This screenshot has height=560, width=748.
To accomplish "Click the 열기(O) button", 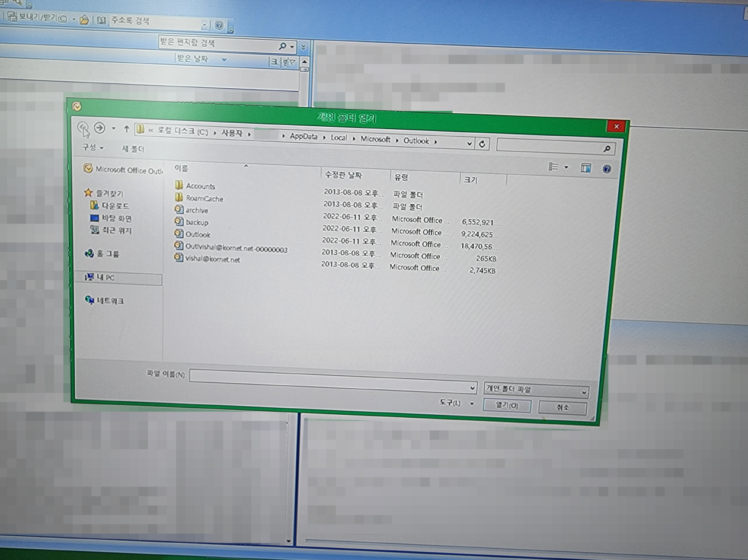I will 507,406.
